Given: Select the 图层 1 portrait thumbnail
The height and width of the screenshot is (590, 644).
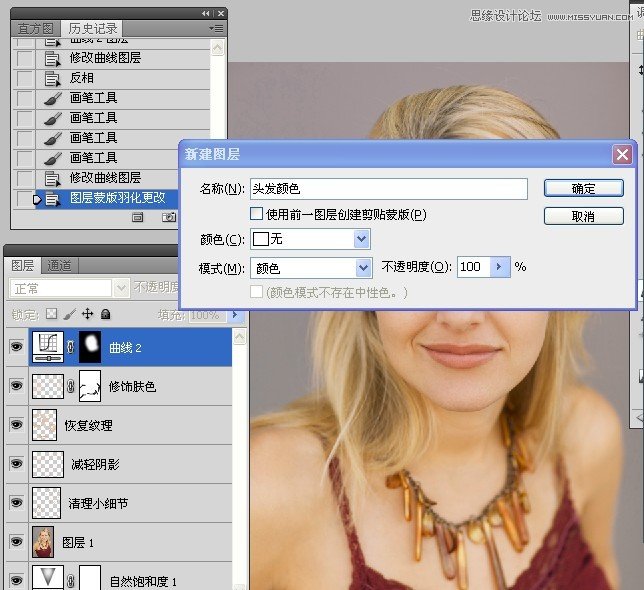Looking at the screenshot, I should (x=43, y=542).
